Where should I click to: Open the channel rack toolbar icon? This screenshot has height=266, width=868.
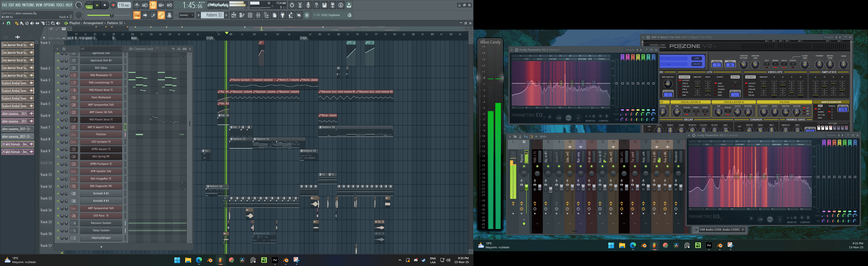[250, 15]
